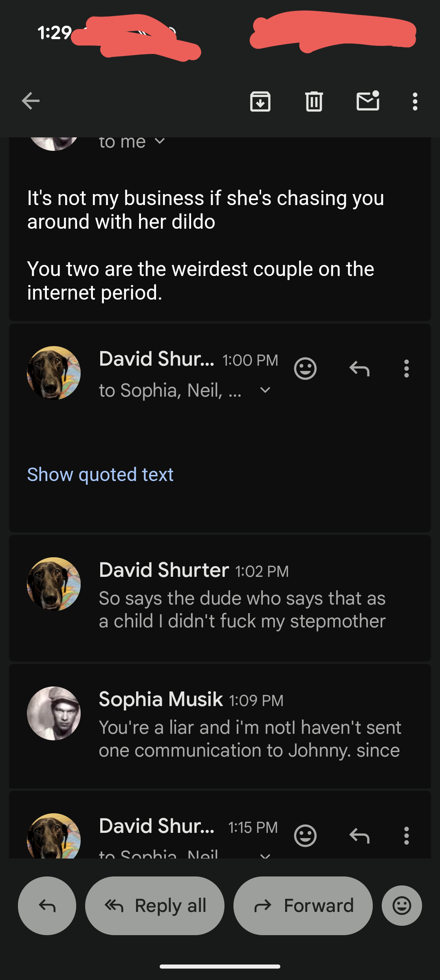Show quoted text in David's message
440x980 pixels.
(100, 475)
